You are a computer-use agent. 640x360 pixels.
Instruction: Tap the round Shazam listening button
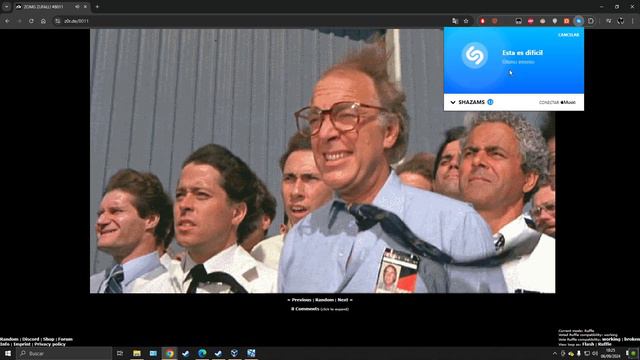point(474,55)
